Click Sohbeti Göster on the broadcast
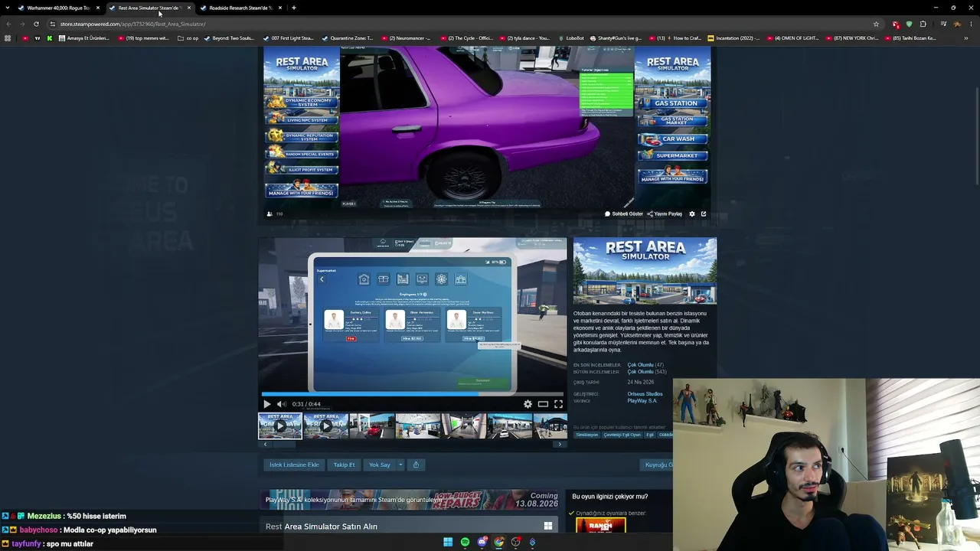Screen dimensions: 980x551 coord(623,214)
